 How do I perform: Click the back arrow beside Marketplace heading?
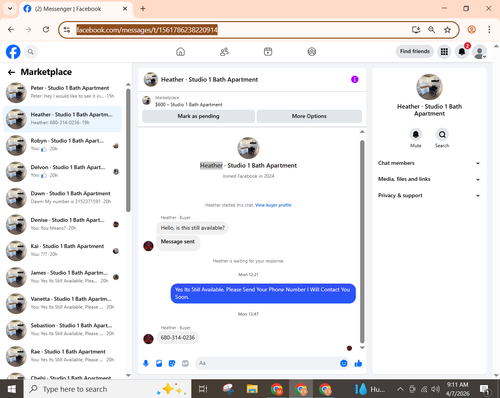click(12, 72)
